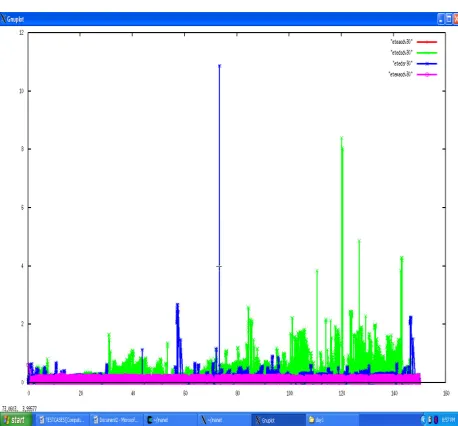Viewport: 458px width, 426px height.
Task: Click the taskbar clock
Action: click(448, 420)
